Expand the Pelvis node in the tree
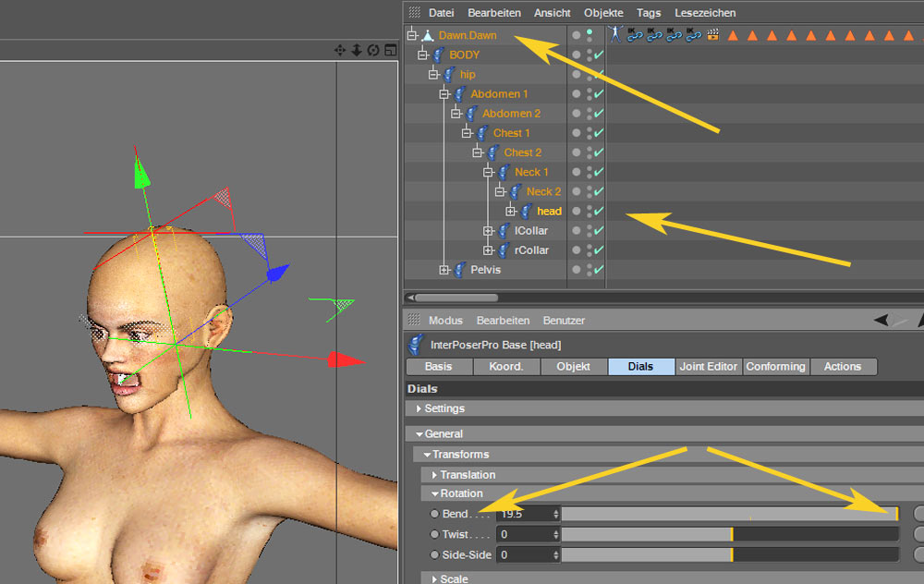The width and height of the screenshot is (924, 584). click(445, 270)
